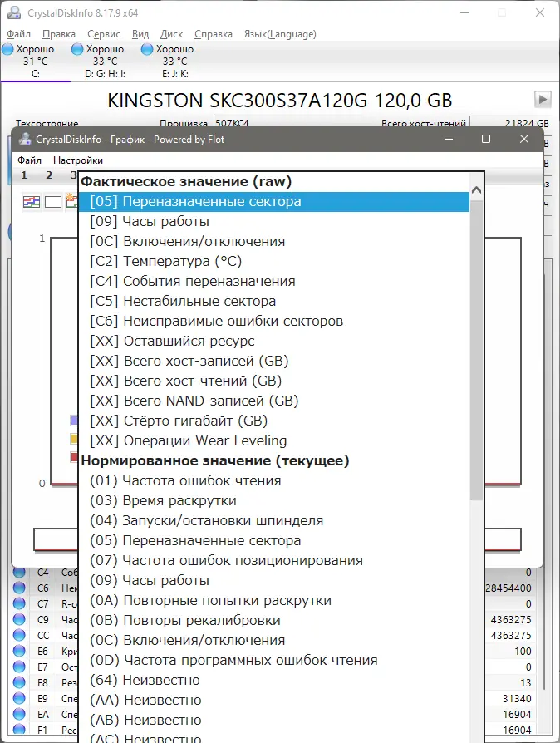Click the status orb in row E7
560x743 pixels.
[19, 667]
